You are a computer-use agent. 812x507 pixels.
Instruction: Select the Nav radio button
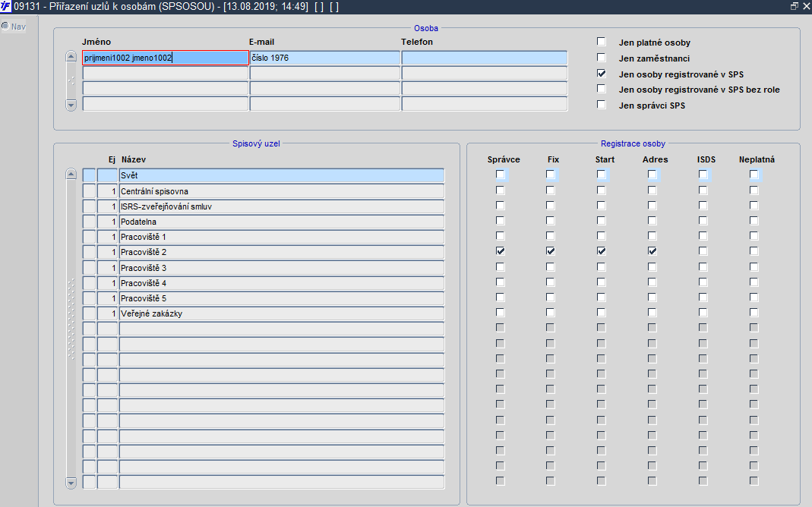pos(5,26)
